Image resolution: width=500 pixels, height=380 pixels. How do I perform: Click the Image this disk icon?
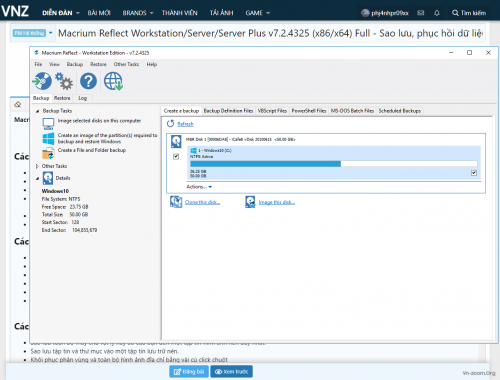pos(250,202)
